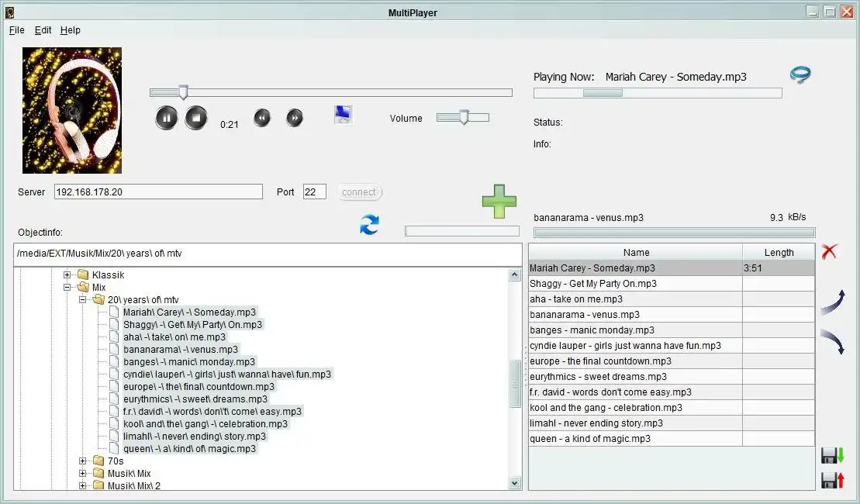Select europe final countdown.mp3 in tree

[199, 387]
